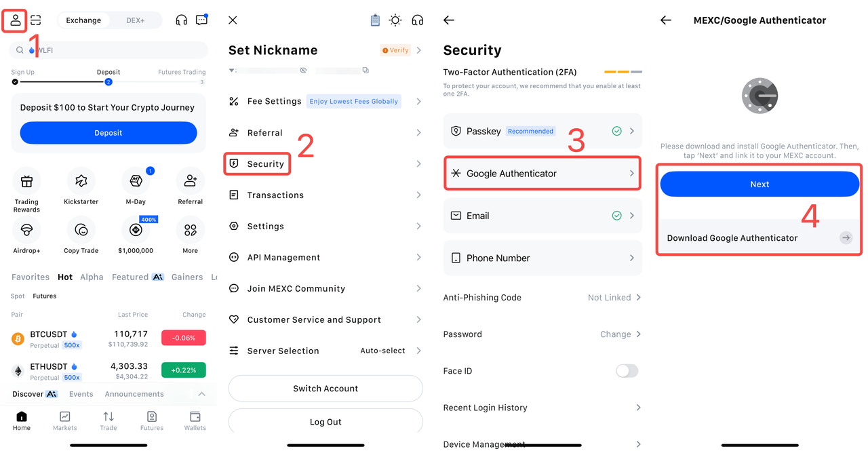The height and width of the screenshot is (451, 868).
Task: Click the onboarding progress Deposit step marker
Action: [x=108, y=82]
